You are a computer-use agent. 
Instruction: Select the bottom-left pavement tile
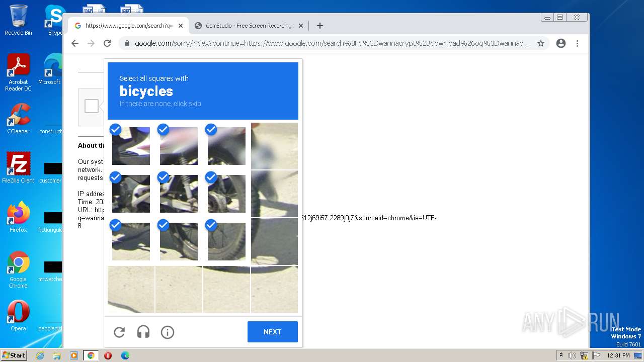tap(131, 289)
